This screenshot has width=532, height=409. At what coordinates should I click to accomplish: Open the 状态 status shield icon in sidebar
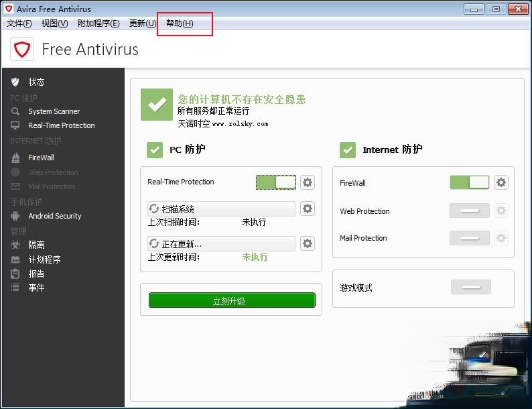15,82
